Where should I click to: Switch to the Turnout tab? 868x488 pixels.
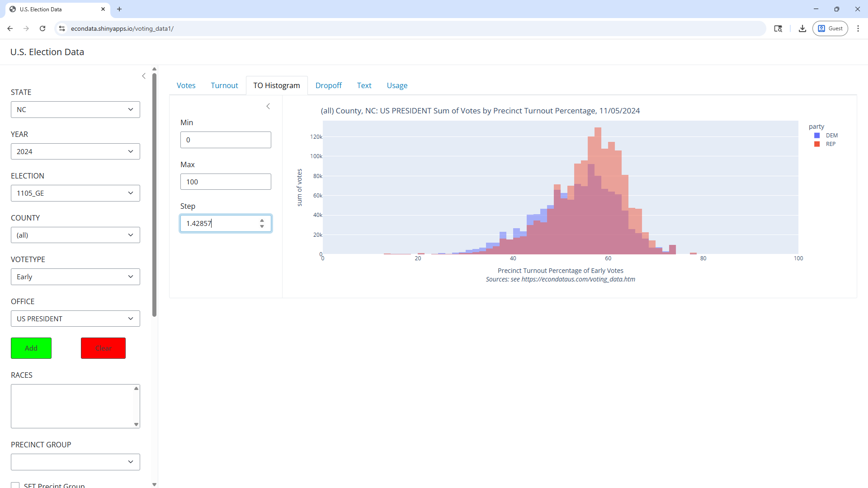[224, 85]
